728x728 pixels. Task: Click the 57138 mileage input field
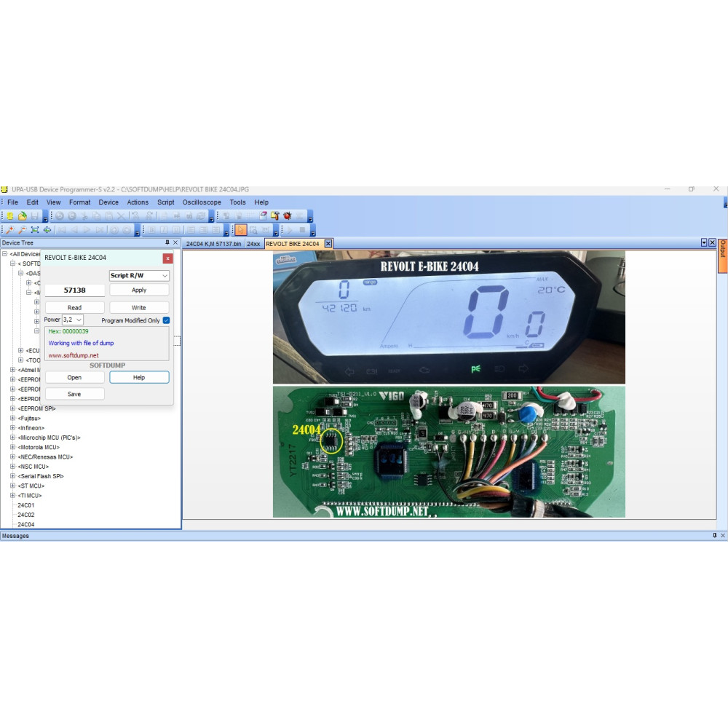pos(75,290)
